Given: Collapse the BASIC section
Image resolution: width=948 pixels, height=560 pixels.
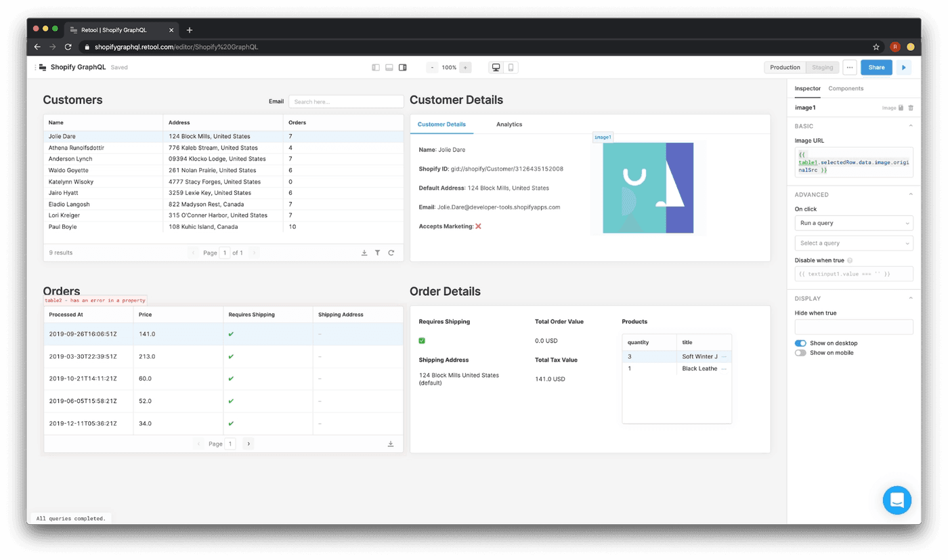Looking at the screenshot, I should pos(910,126).
